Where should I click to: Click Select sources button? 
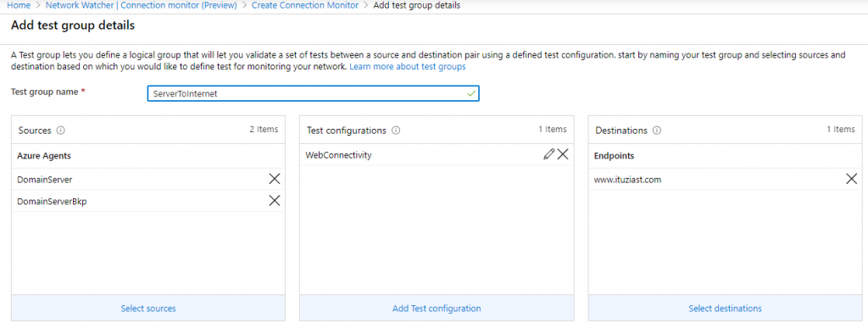pyautogui.click(x=148, y=308)
